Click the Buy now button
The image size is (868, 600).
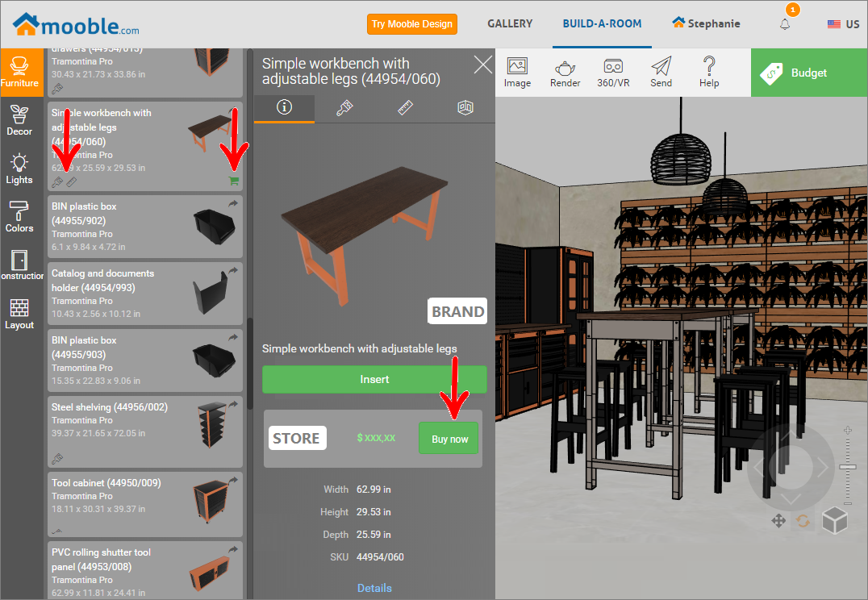tap(449, 439)
